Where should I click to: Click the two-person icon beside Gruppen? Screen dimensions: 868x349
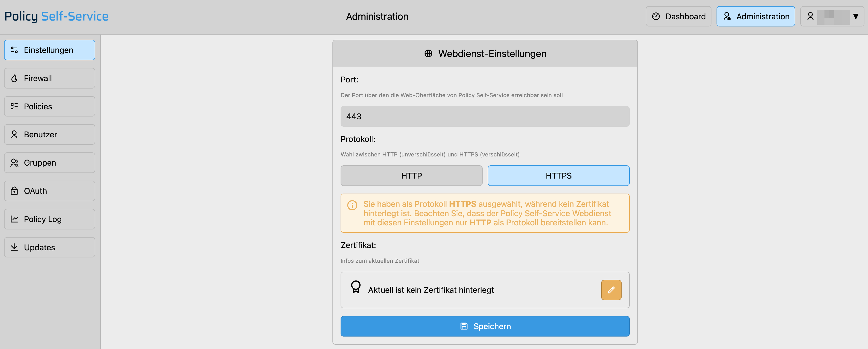point(14,163)
